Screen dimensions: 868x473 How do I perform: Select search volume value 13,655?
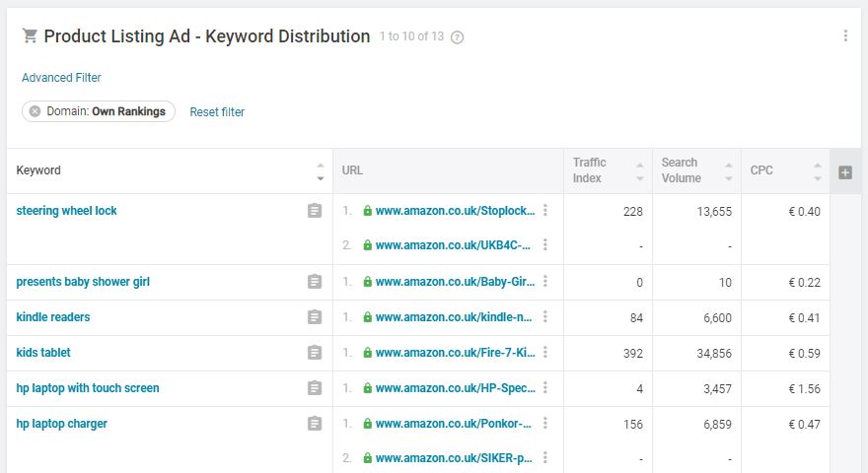714,211
